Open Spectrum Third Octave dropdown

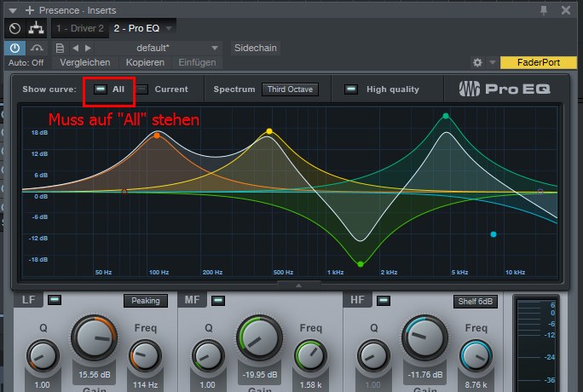click(290, 89)
